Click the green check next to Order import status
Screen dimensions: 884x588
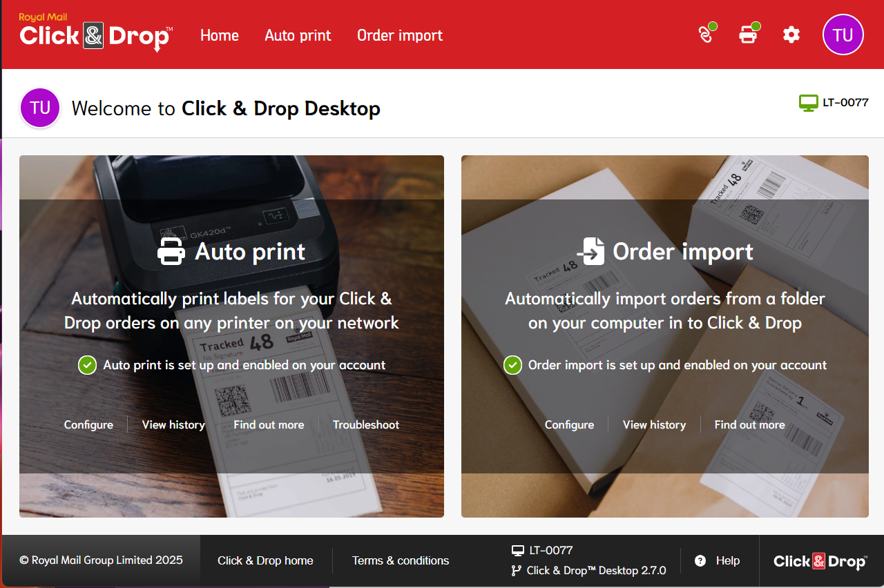coord(512,365)
